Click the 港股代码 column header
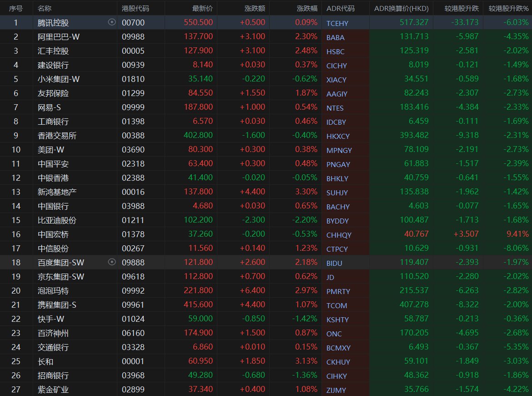Viewport: 532px width, 396px height. point(135,8)
